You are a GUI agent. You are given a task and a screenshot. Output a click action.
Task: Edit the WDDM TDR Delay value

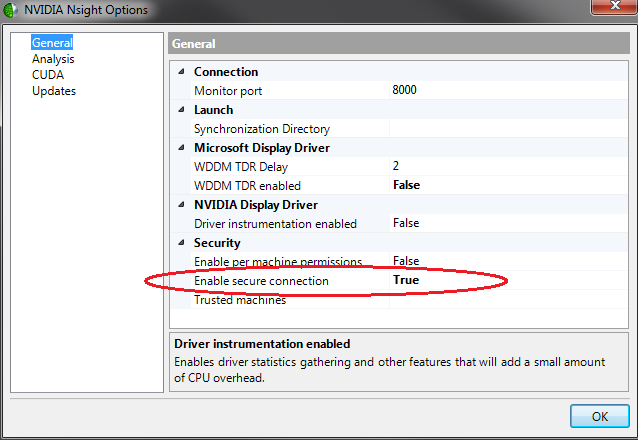click(509, 166)
